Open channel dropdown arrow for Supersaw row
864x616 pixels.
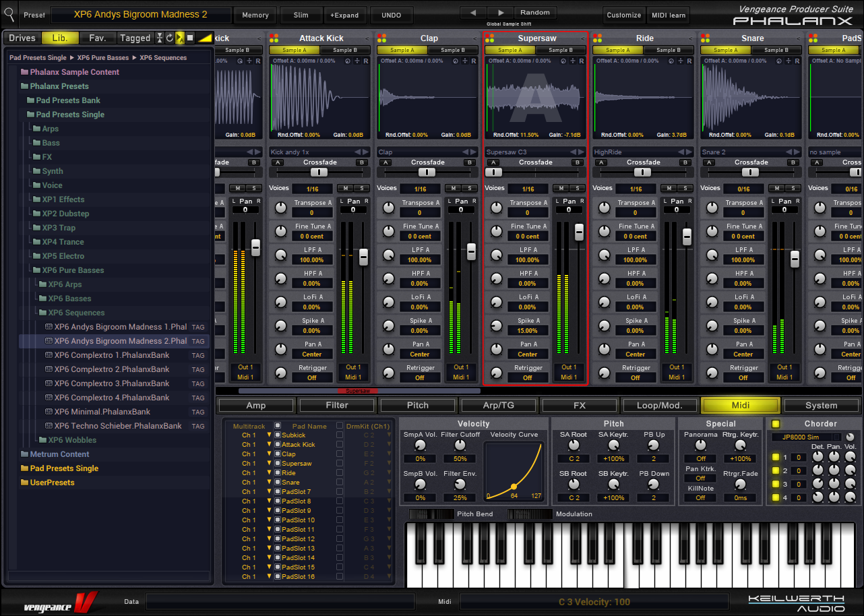click(269, 464)
